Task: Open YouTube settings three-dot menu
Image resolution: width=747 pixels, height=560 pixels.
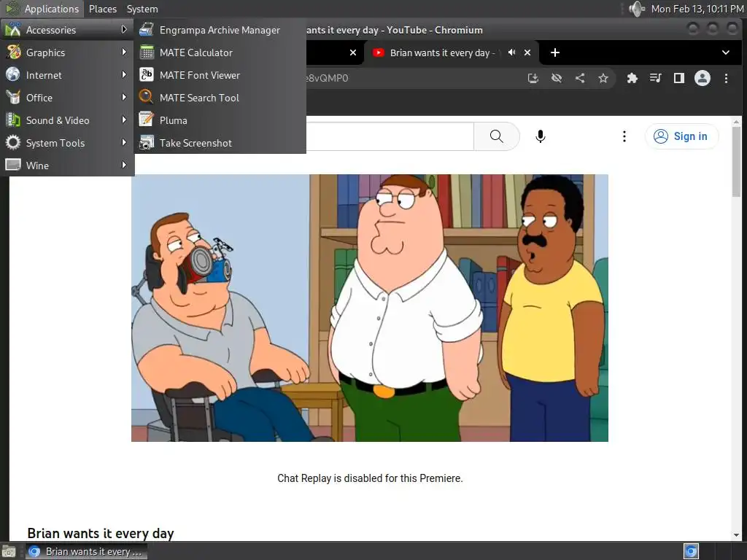Action: [x=624, y=136]
